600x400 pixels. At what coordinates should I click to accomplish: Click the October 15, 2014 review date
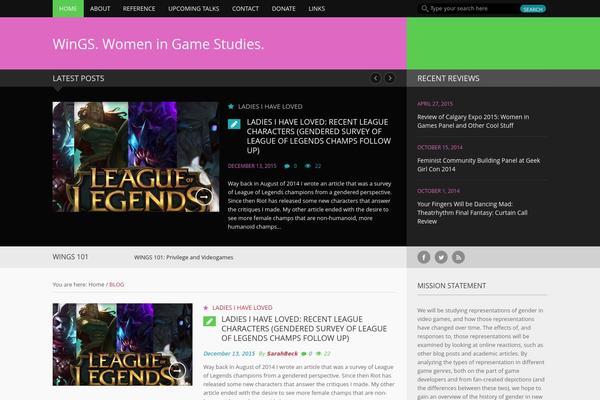[x=440, y=147]
